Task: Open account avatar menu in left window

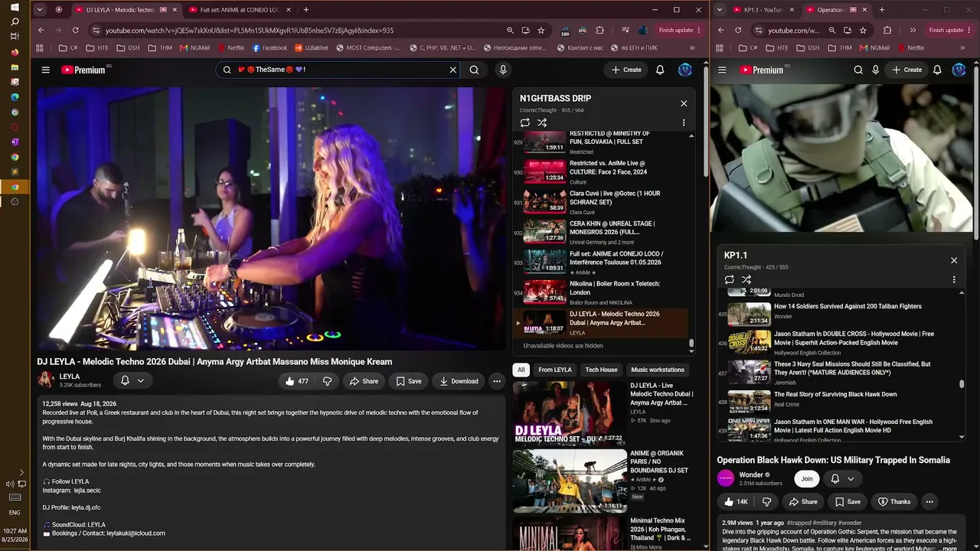Action: tap(685, 70)
